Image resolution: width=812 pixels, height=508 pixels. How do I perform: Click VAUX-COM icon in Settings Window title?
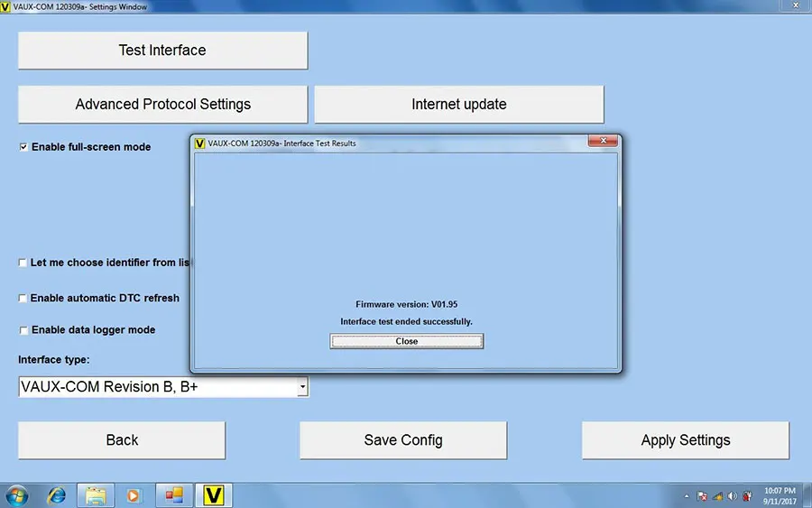click(x=5, y=6)
